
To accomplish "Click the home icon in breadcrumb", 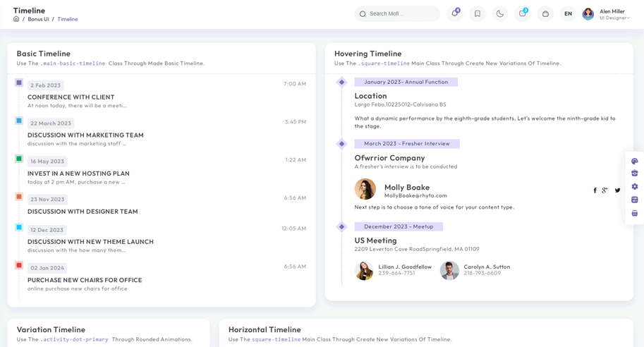I will point(16,19).
